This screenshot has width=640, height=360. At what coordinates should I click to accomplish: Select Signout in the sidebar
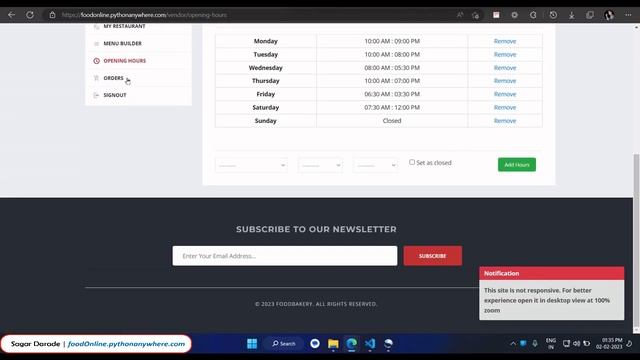pyautogui.click(x=115, y=95)
